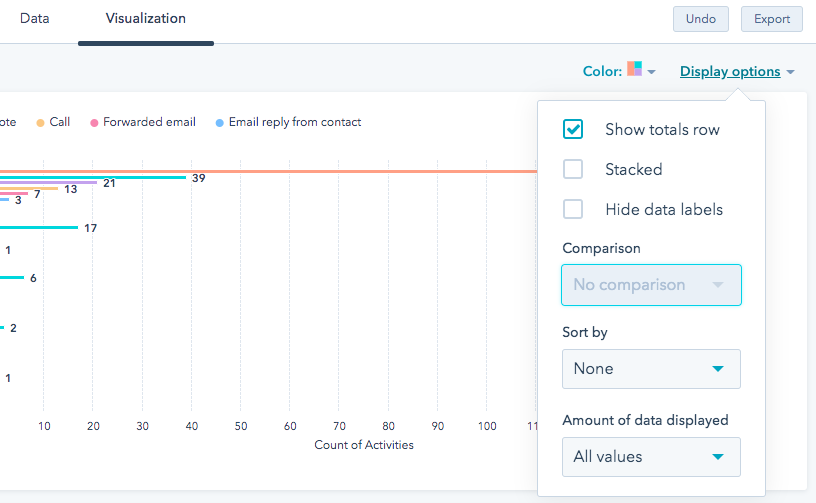Click the Email reply from contact legend dot
The height and width of the screenshot is (503, 816).
pyautogui.click(x=220, y=123)
